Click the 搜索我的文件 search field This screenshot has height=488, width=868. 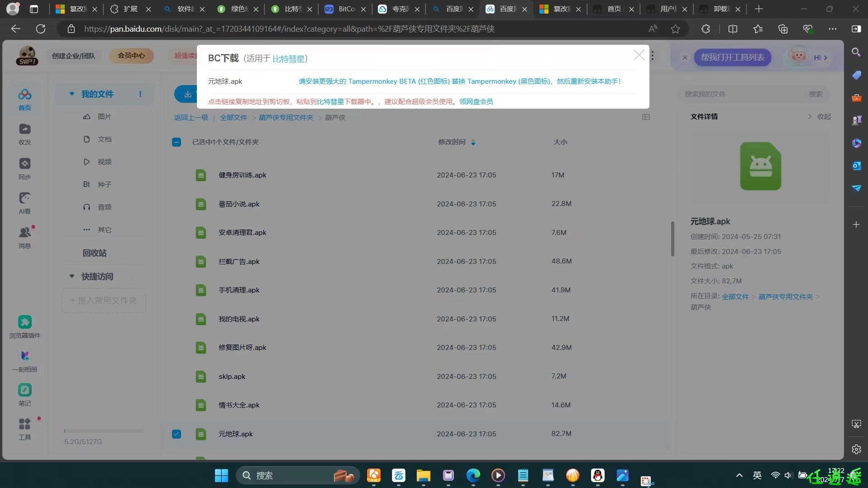pos(742,94)
